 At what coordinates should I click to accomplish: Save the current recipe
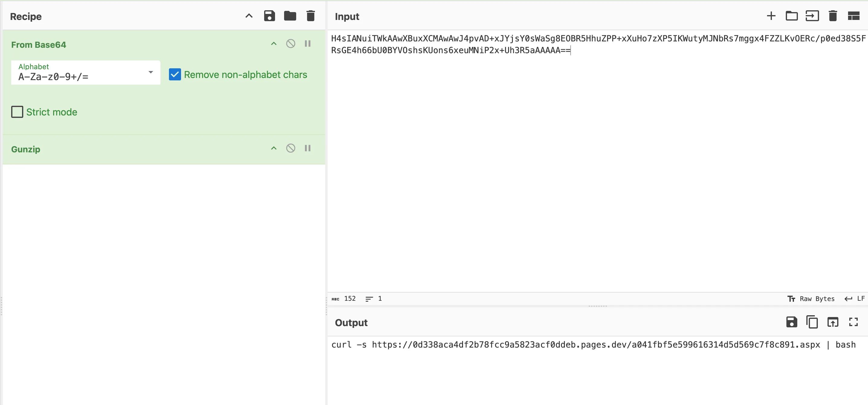tap(269, 16)
